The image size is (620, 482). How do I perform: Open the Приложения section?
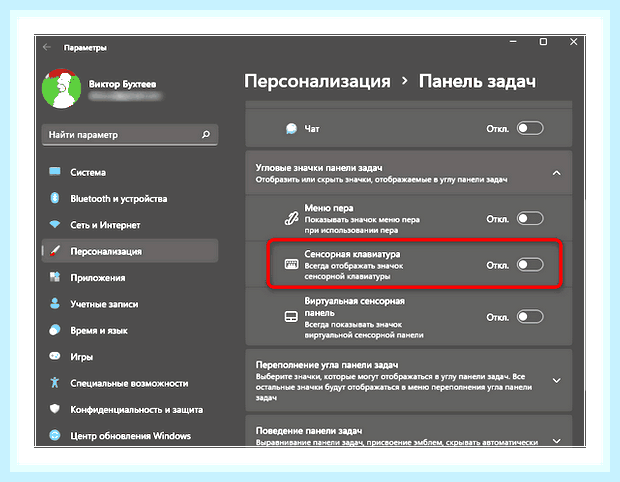(130, 278)
